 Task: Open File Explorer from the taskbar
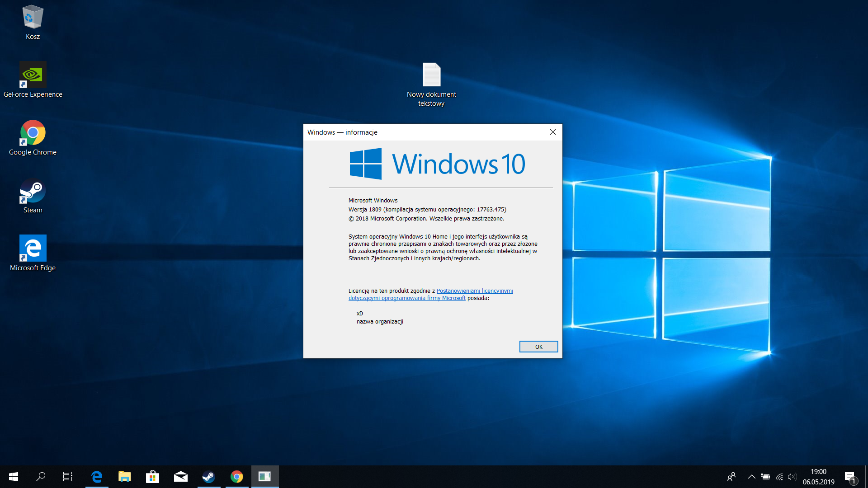click(x=125, y=477)
